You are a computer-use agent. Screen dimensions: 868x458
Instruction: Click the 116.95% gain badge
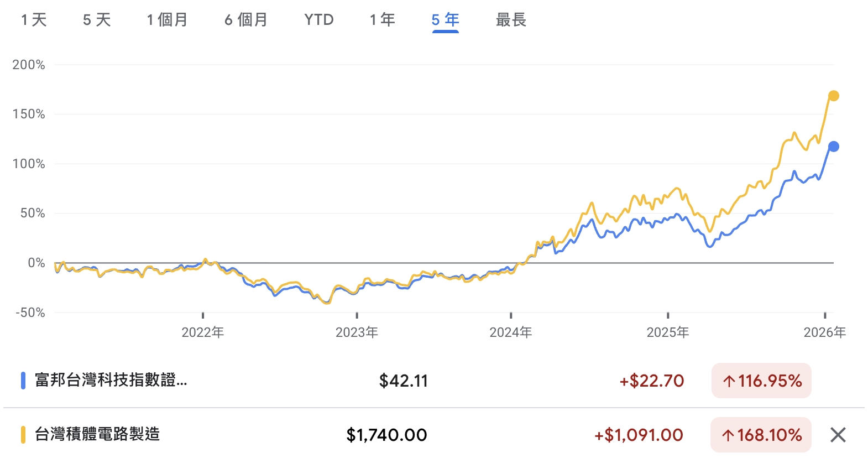761,381
